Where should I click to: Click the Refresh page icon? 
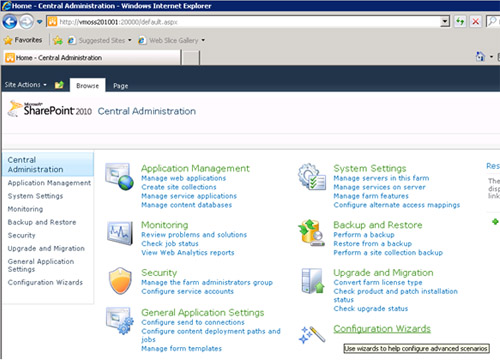click(x=460, y=22)
